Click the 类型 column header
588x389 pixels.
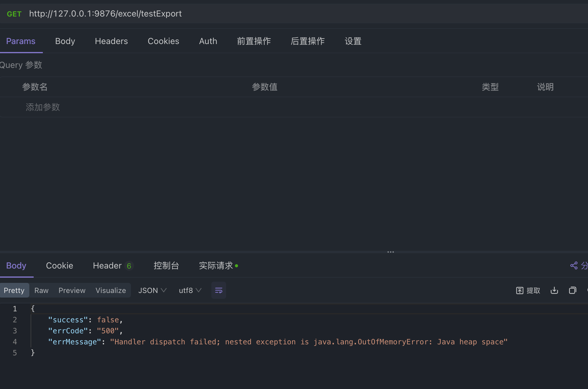[490, 87]
